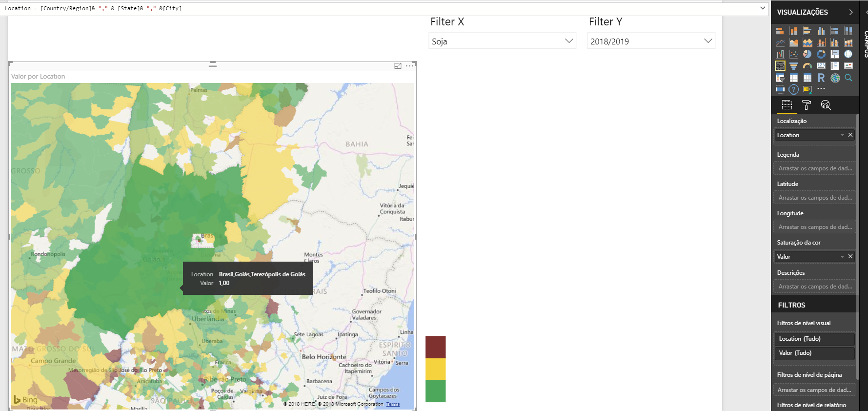Click the Legenda field drop well
868x411 pixels.
coord(814,168)
